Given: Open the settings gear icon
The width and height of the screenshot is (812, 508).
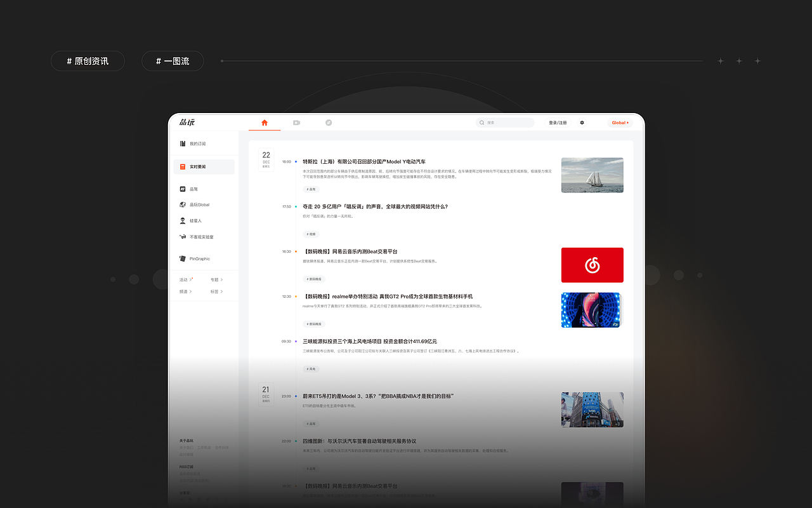Looking at the screenshot, I should [x=582, y=123].
